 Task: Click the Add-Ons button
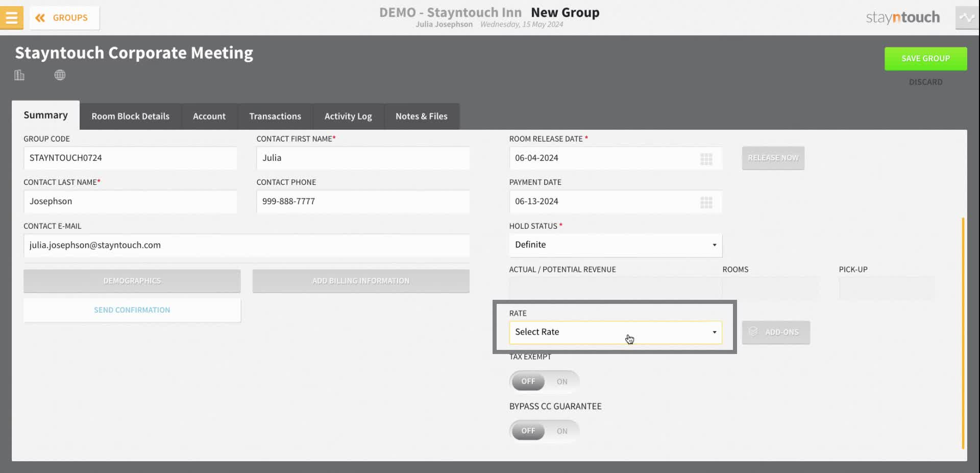point(776,332)
